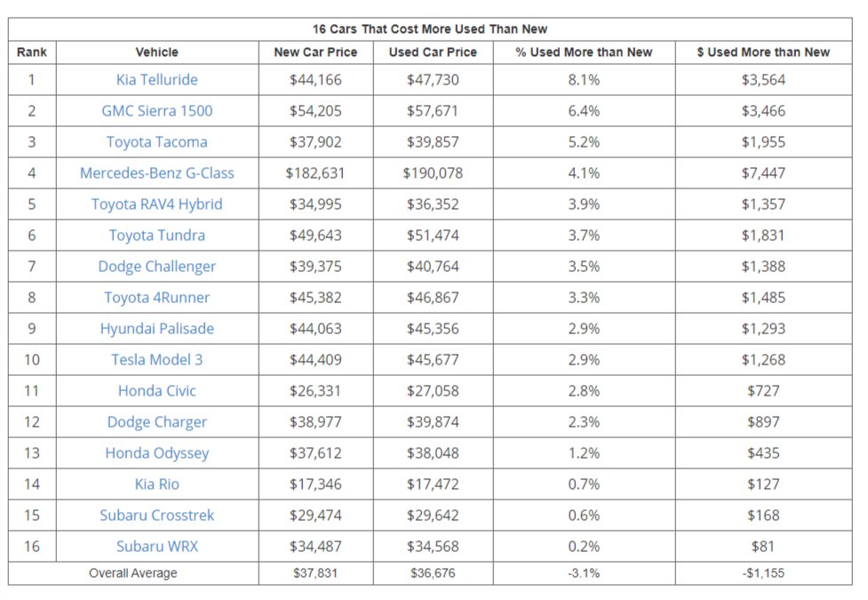Open Toyota Tacoma vehicle link
The height and width of the screenshot is (600, 868).
157,142
